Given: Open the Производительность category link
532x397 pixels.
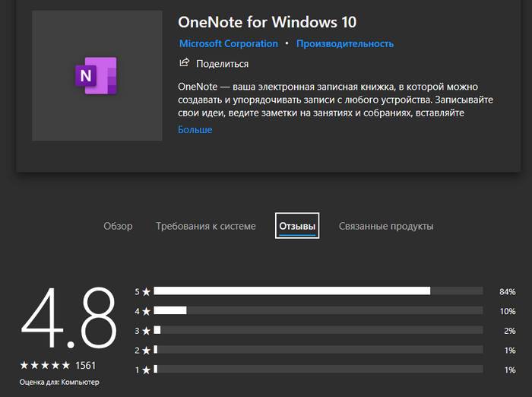Looking at the screenshot, I should [x=344, y=44].
